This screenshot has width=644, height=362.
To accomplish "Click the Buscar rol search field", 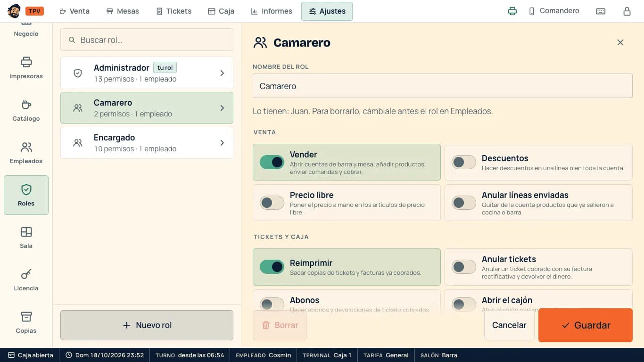I will 147,40.
